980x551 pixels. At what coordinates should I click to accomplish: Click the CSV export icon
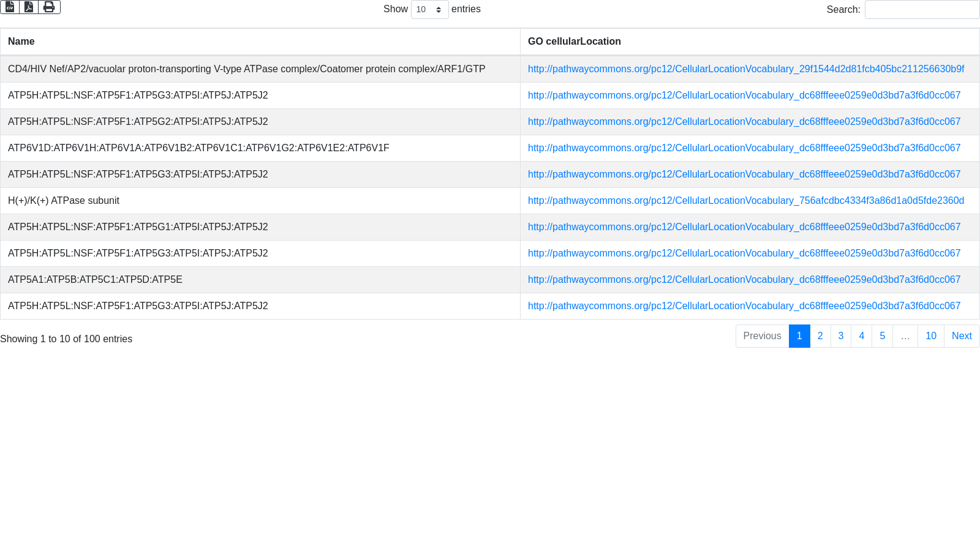(10, 7)
